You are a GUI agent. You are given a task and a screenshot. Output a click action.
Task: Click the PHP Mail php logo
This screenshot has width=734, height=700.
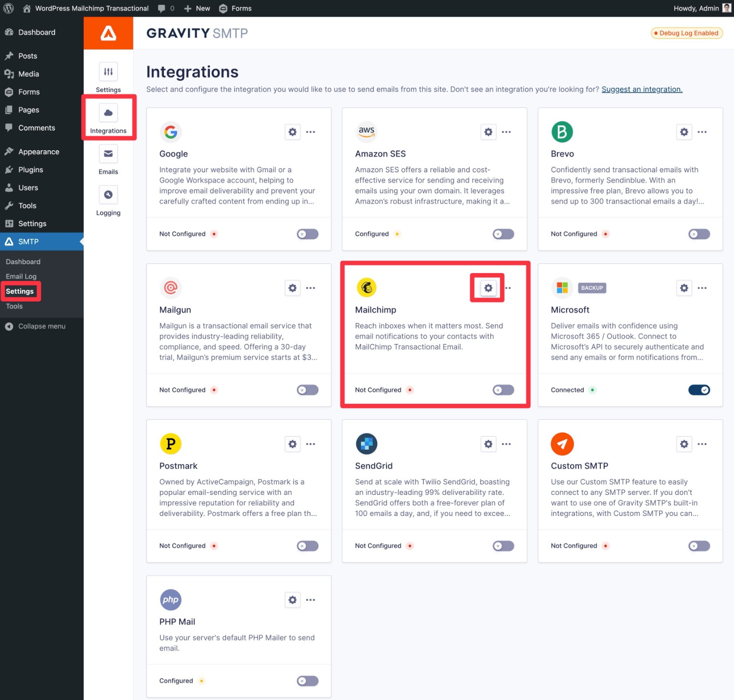(171, 600)
